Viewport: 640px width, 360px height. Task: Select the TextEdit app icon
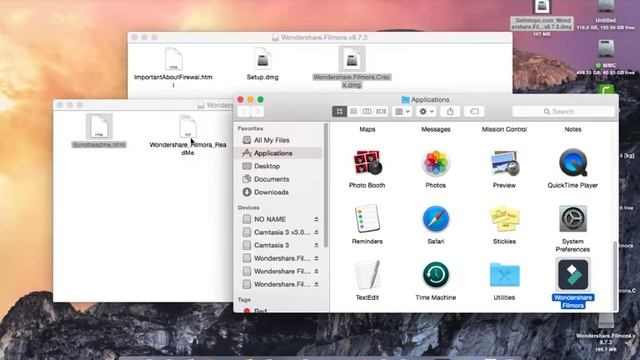tap(367, 275)
